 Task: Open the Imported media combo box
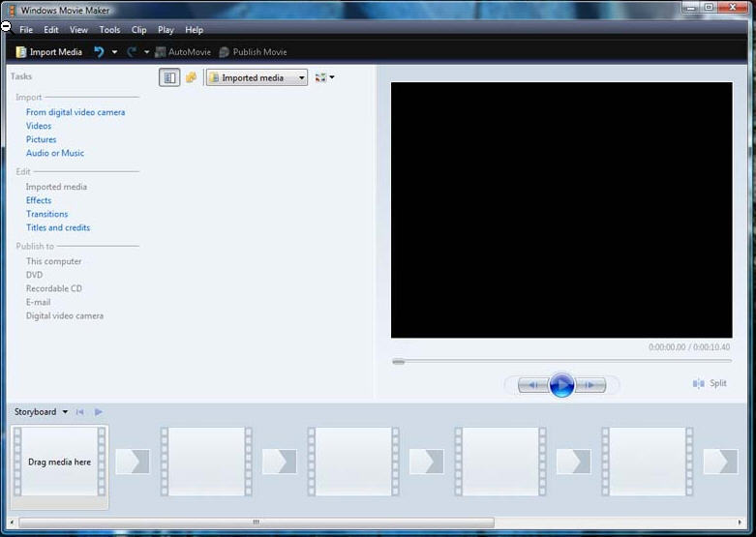(257, 77)
